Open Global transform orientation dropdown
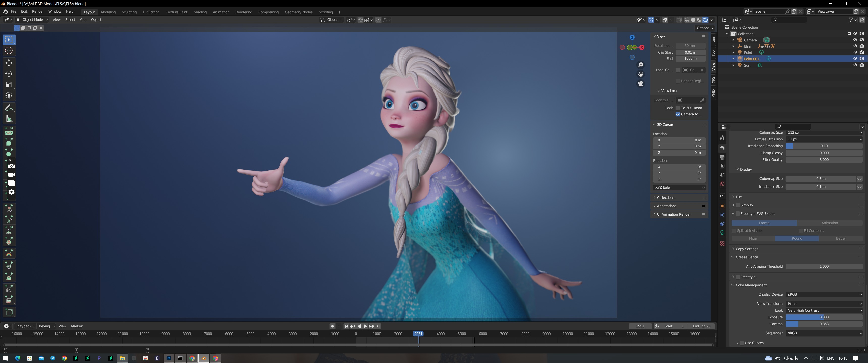Viewport: 868px width, 363px height. [332, 20]
